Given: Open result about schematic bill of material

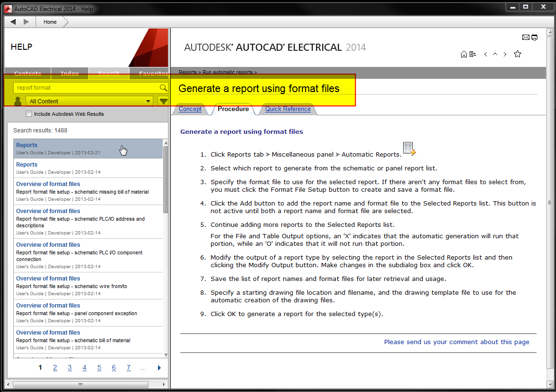Looking at the screenshot, I should (x=88, y=340).
